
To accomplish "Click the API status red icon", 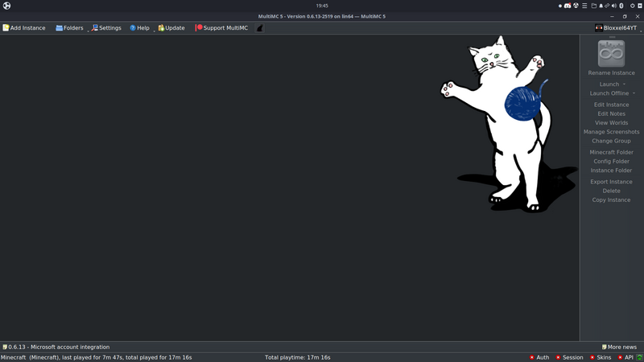I will (x=620, y=357).
